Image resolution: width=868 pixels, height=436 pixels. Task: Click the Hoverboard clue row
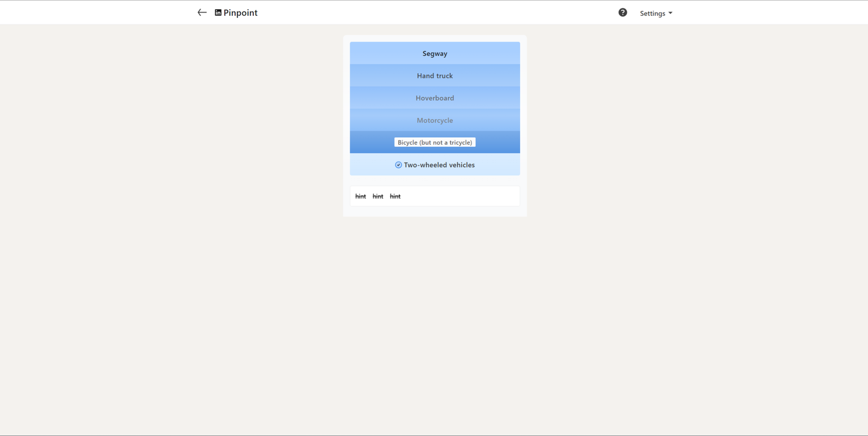tap(435, 98)
